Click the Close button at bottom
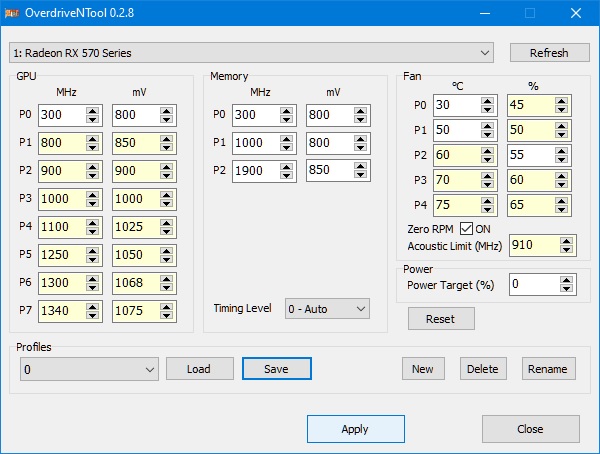The width and height of the screenshot is (600, 454). pyautogui.click(x=531, y=429)
